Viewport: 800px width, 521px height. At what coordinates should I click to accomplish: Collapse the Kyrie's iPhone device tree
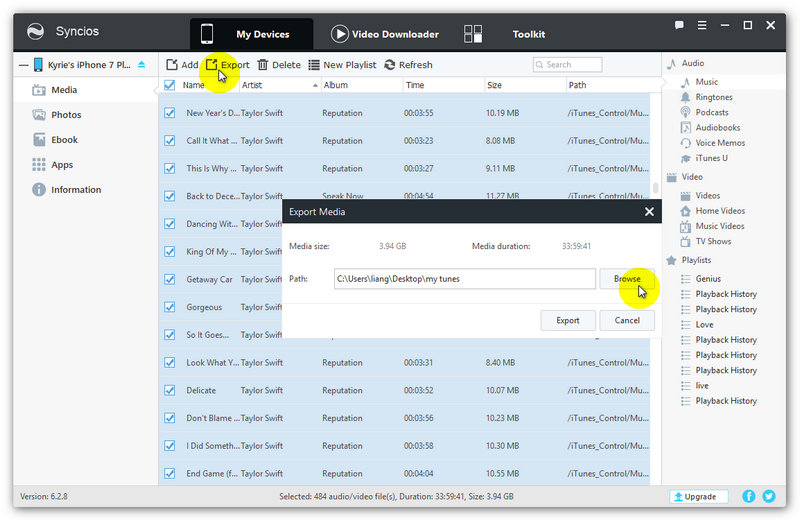point(23,65)
